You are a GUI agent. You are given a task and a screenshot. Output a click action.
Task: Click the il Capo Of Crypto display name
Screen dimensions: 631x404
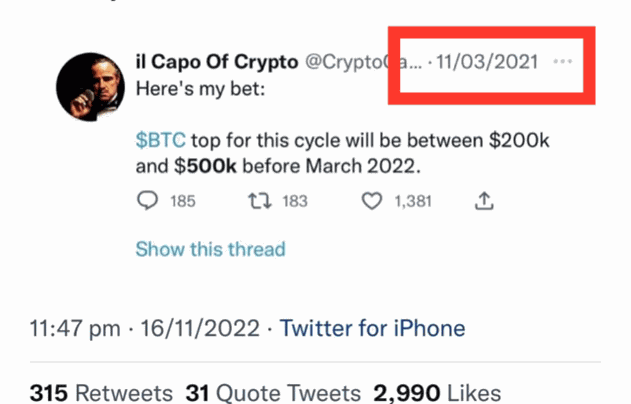[216, 62]
